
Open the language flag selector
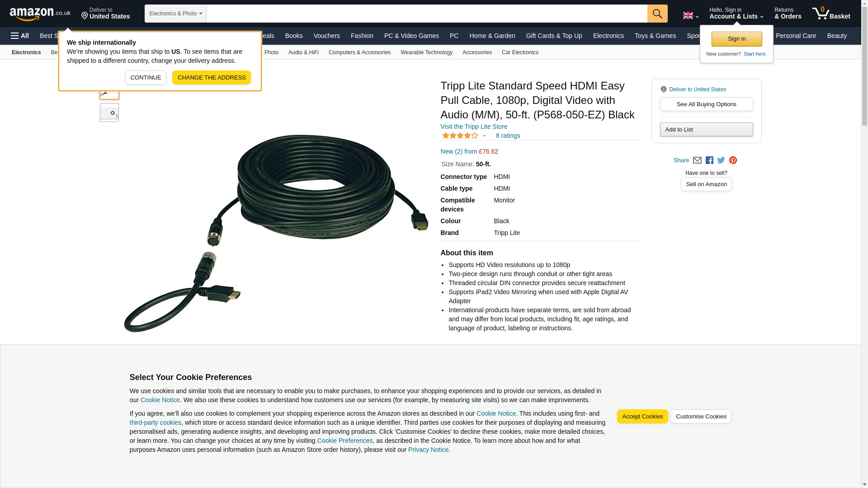click(691, 15)
